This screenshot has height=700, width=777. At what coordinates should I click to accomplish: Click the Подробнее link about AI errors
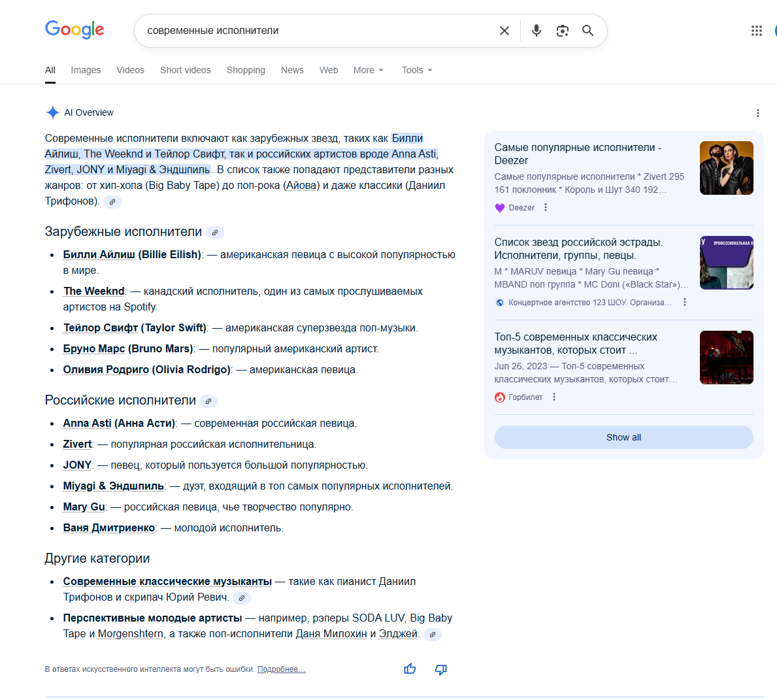(x=282, y=669)
